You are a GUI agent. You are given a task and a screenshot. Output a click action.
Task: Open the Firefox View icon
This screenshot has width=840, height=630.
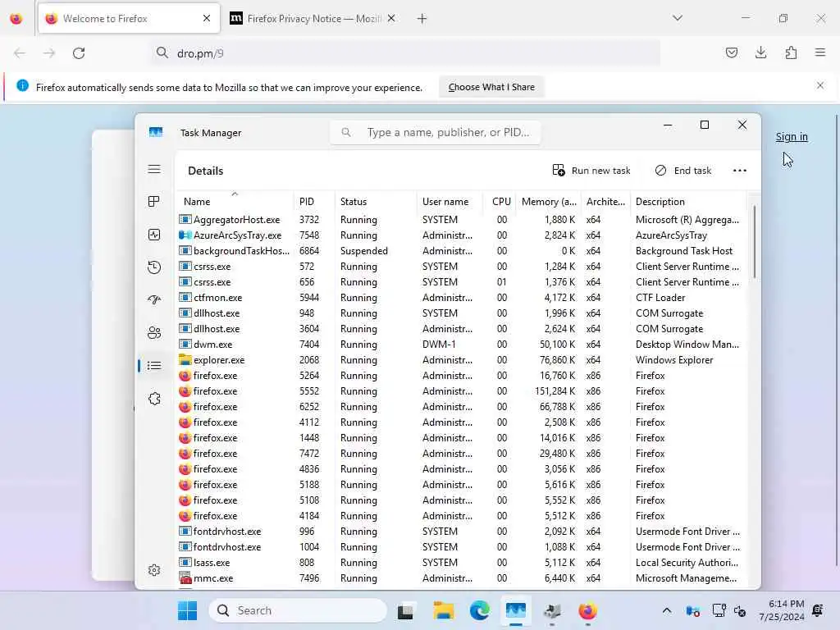pyautogui.click(x=16, y=19)
